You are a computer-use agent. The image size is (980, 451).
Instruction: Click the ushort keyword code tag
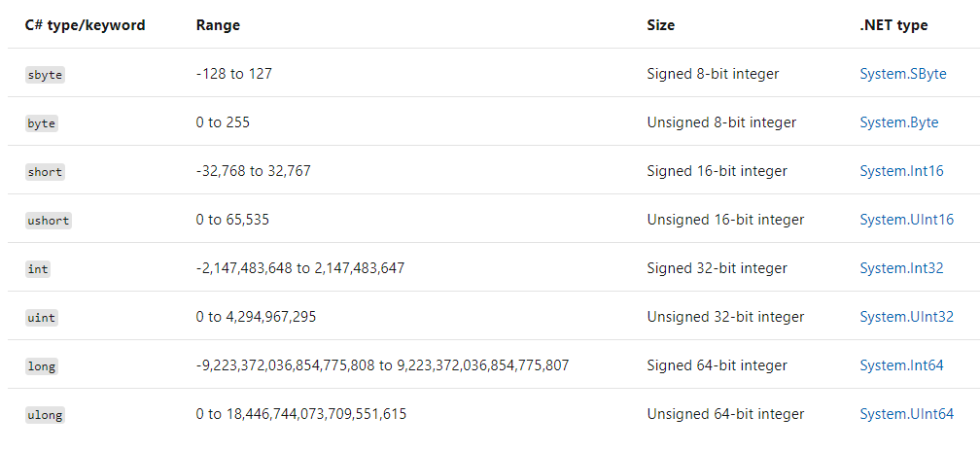tap(49, 220)
